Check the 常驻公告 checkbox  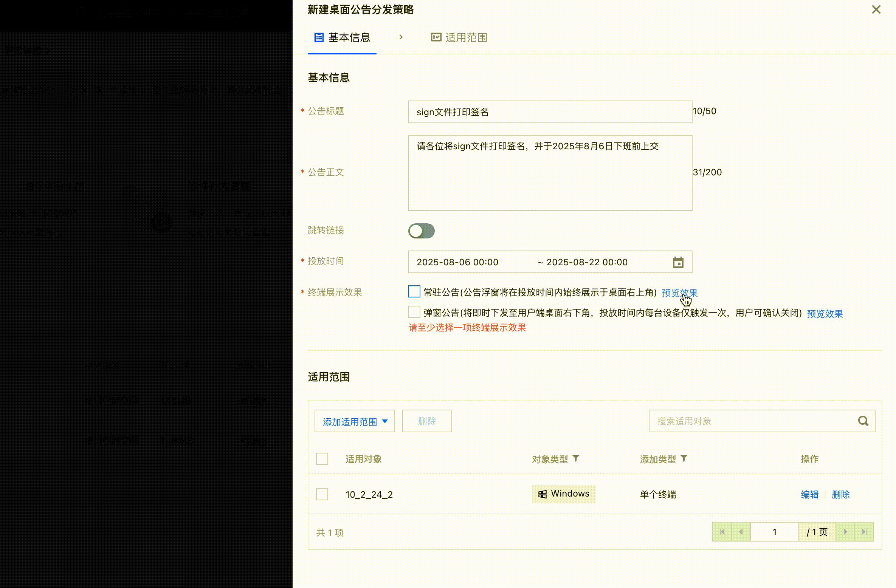(x=414, y=292)
